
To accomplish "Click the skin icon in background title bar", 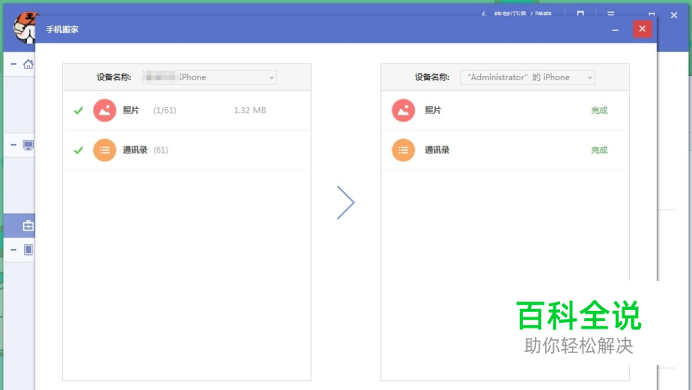I will [x=580, y=14].
